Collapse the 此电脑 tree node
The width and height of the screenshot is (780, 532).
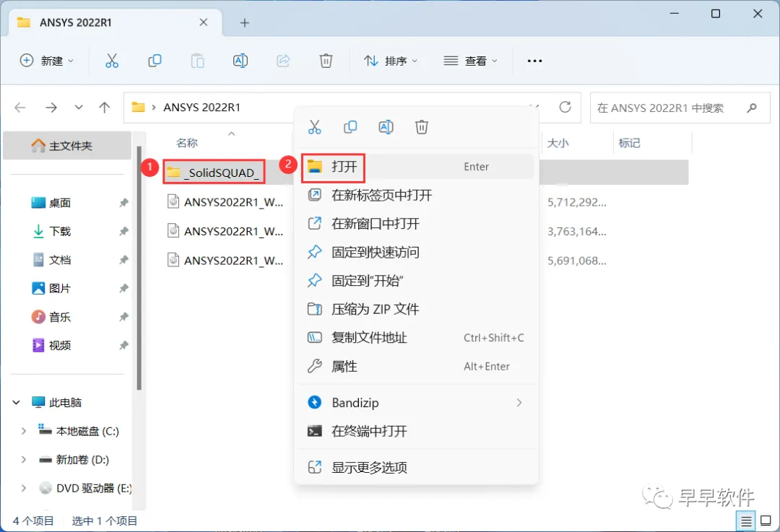click(17, 402)
